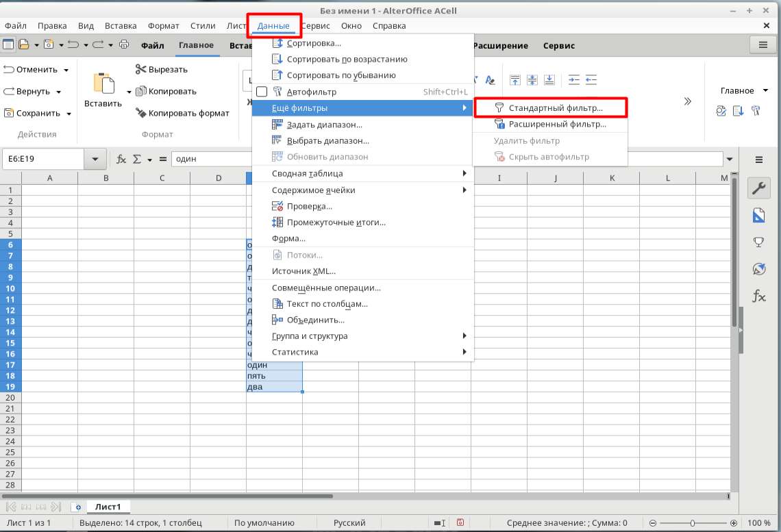Click the Отменить undo button
Screen dimensions: 781x532
[x=30, y=70]
